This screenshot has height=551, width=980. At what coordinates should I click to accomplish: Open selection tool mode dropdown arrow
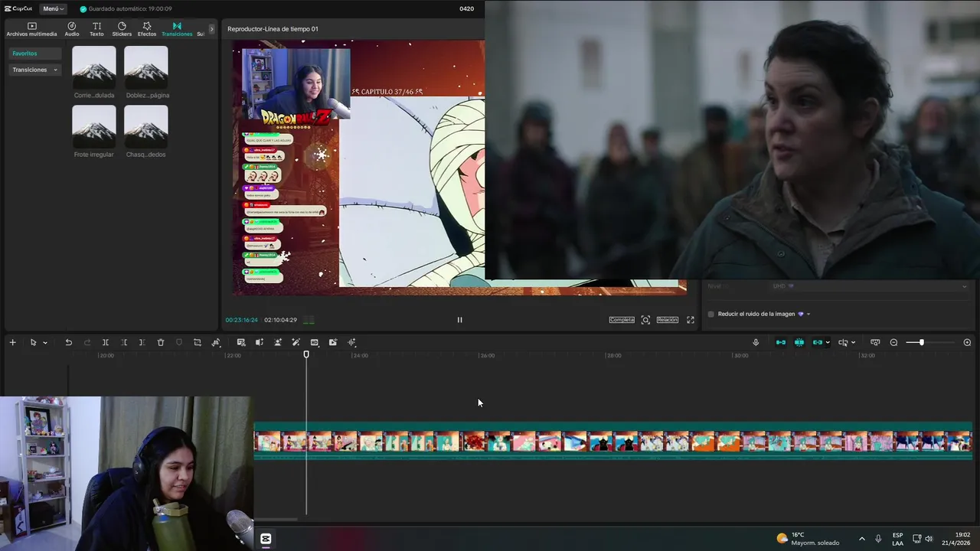point(45,343)
